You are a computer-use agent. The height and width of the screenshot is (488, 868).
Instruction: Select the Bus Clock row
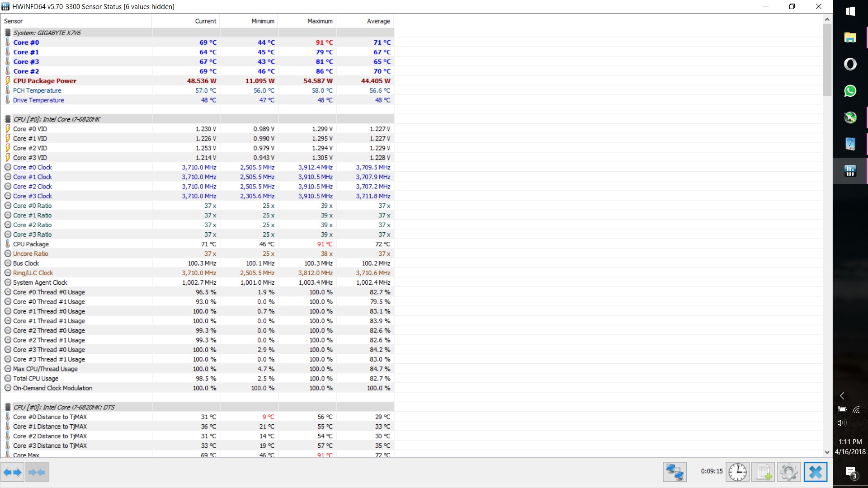(197, 263)
